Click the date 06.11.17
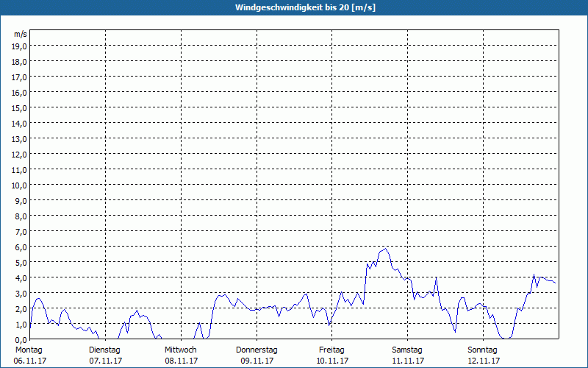The image size is (588, 368). 30,361
